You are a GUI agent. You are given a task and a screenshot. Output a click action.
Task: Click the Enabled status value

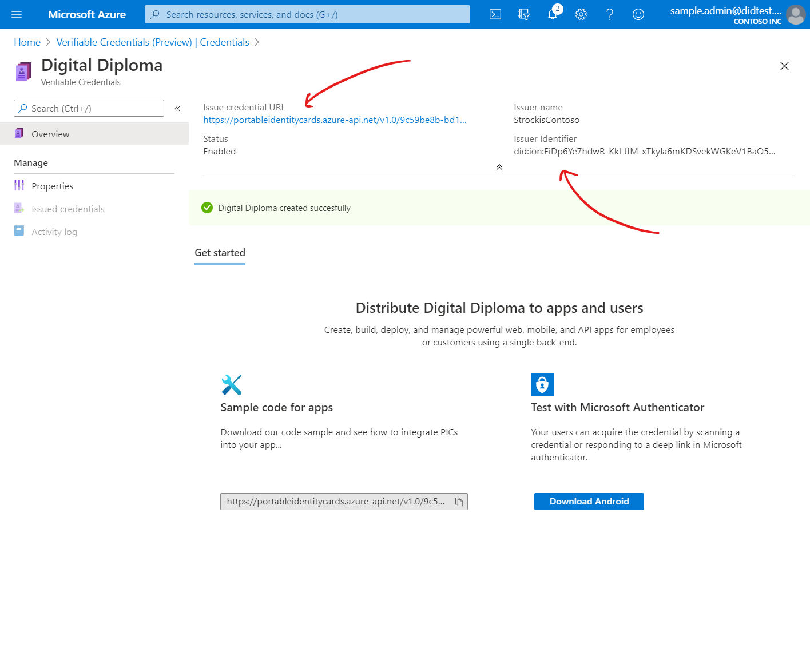[220, 152]
